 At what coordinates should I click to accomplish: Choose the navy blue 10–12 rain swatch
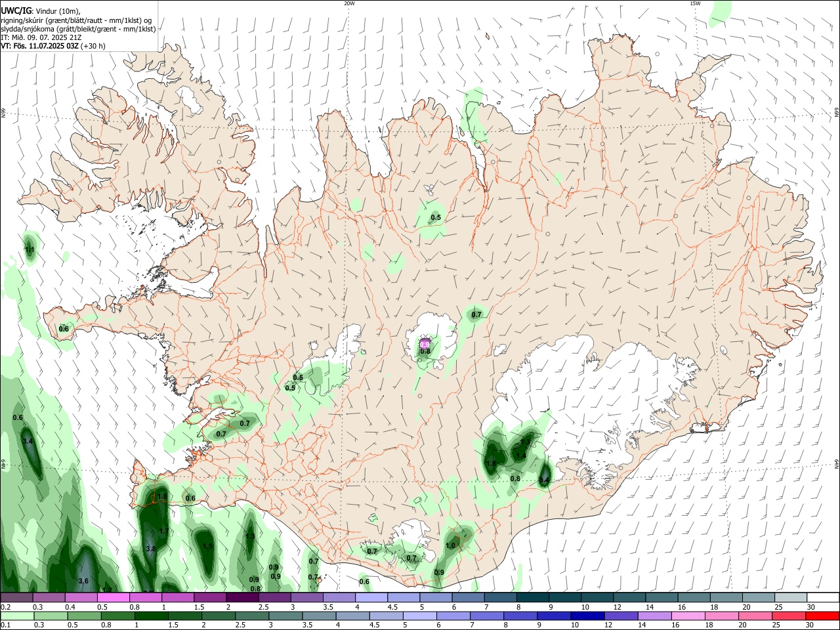(587, 616)
